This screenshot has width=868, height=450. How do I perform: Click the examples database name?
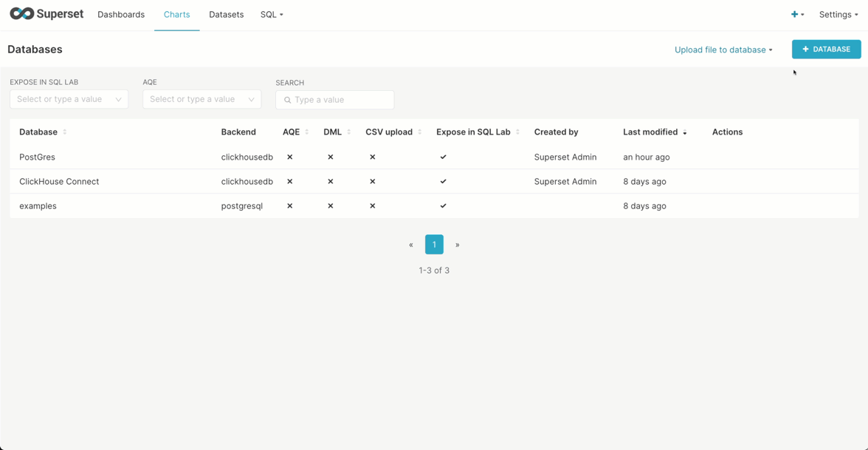pos(38,205)
